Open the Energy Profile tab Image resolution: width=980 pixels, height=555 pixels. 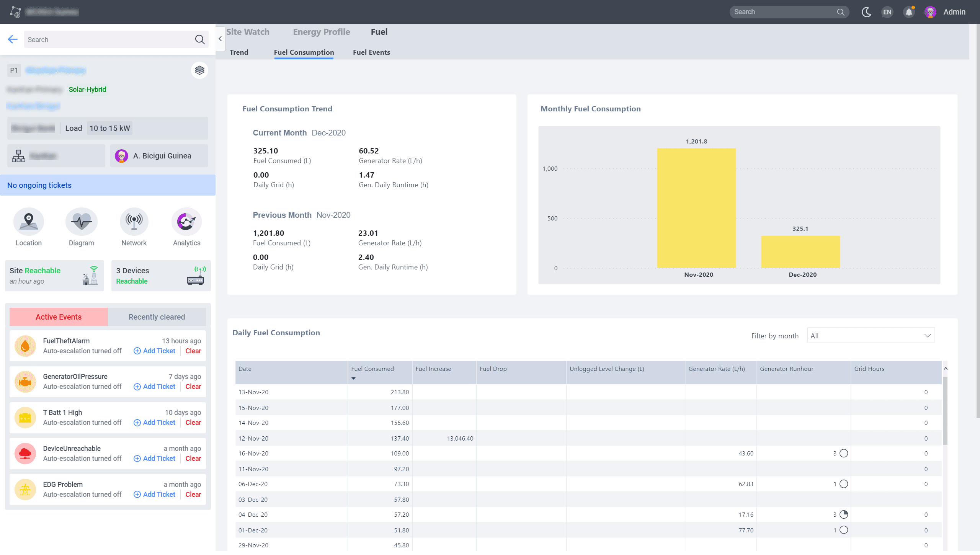coord(321,32)
